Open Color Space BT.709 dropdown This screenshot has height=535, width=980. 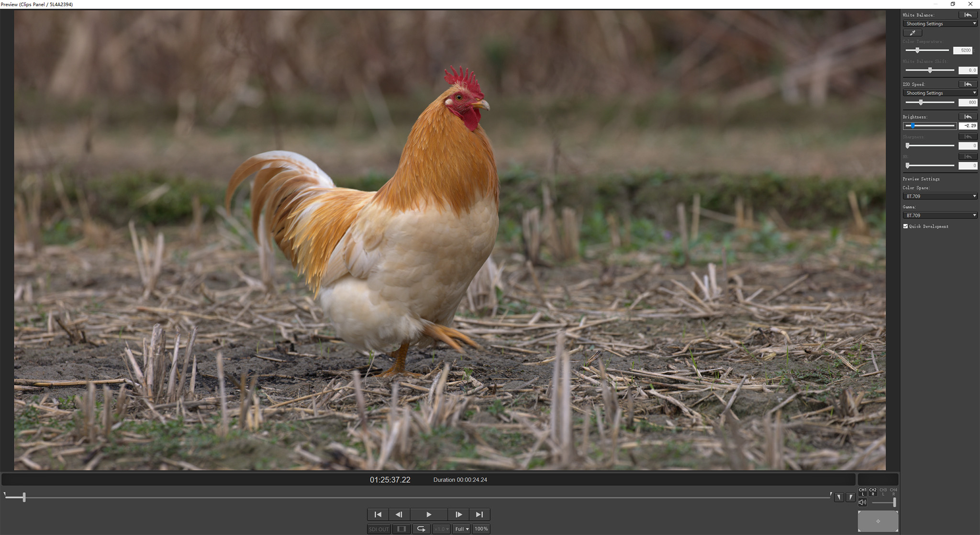pyautogui.click(x=940, y=196)
